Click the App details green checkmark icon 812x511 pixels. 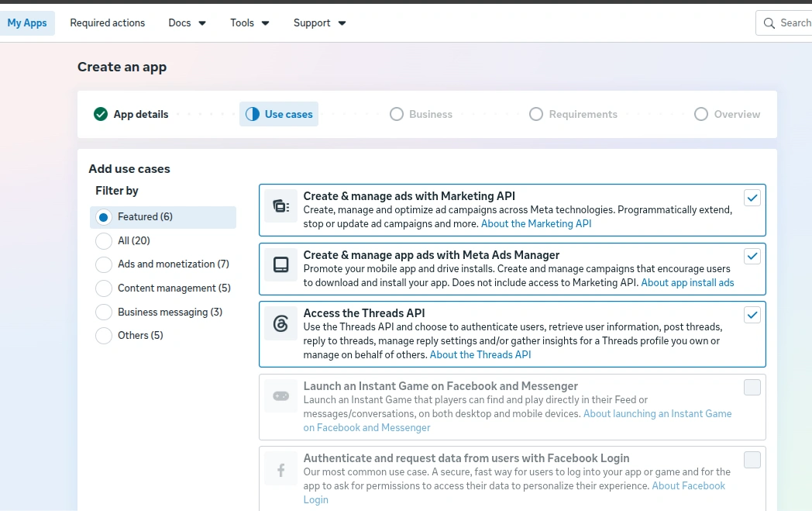[101, 114]
